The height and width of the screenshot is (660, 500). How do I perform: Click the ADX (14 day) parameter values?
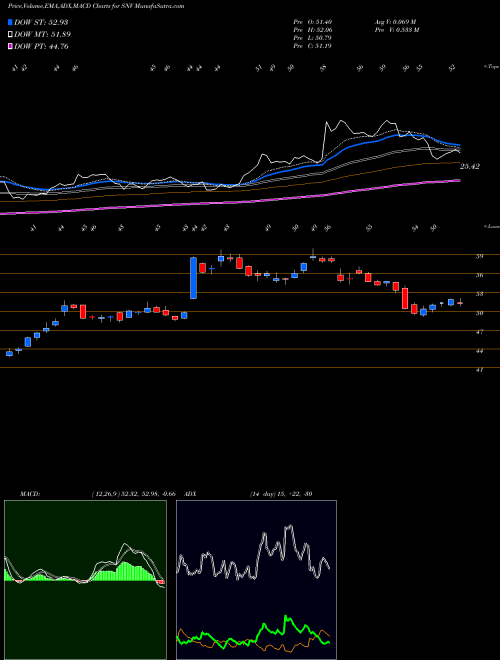[280, 494]
